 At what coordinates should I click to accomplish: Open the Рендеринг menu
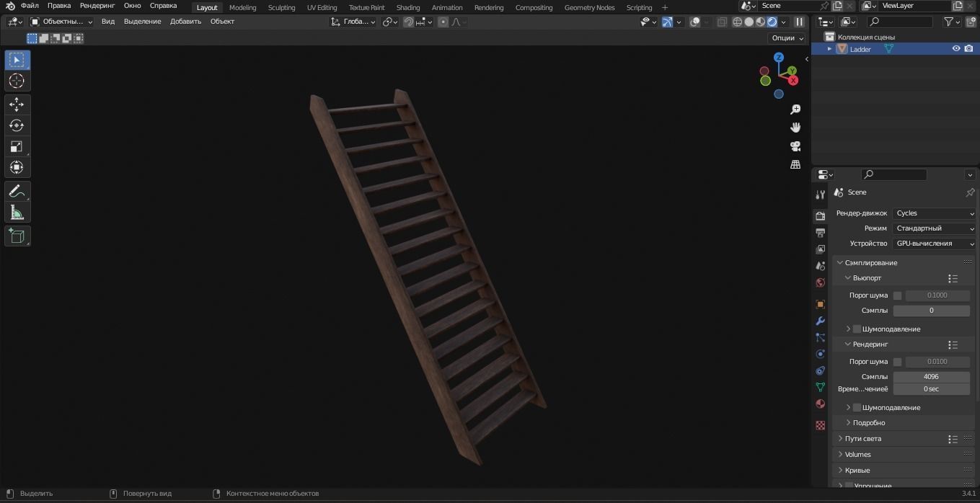click(97, 5)
